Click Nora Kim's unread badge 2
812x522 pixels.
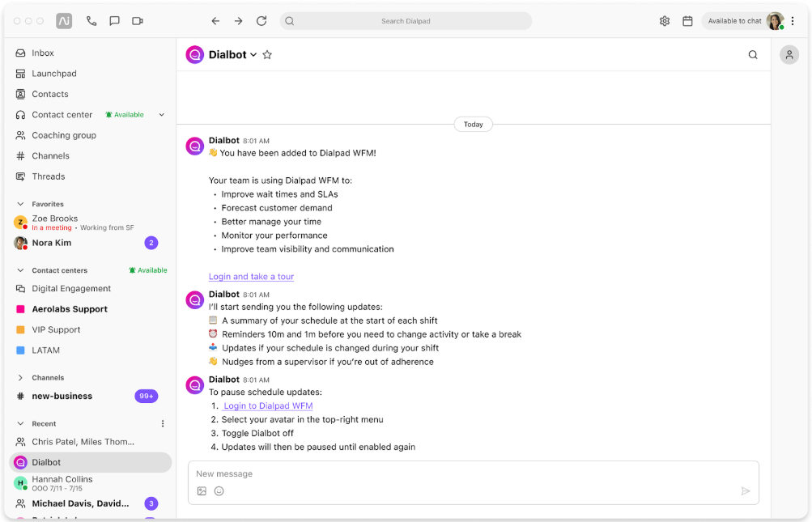(151, 243)
